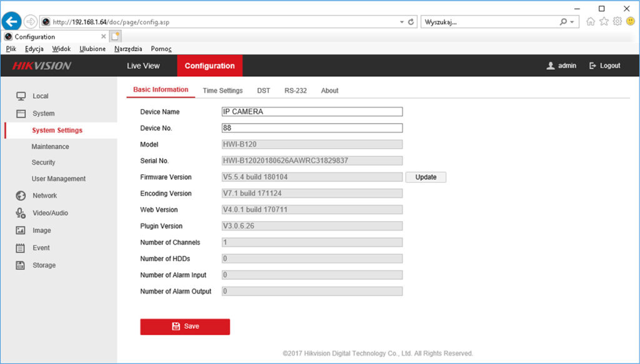This screenshot has width=640, height=364.
Task: Click inside the Device Name input field
Action: tap(311, 111)
